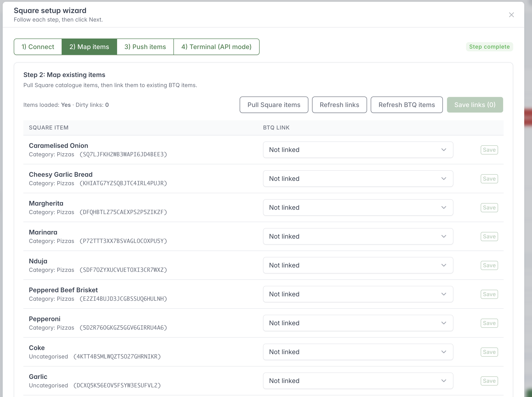This screenshot has height=397, width=532.
Task: Click the Refresh links button
Action: tap(339, 105)
